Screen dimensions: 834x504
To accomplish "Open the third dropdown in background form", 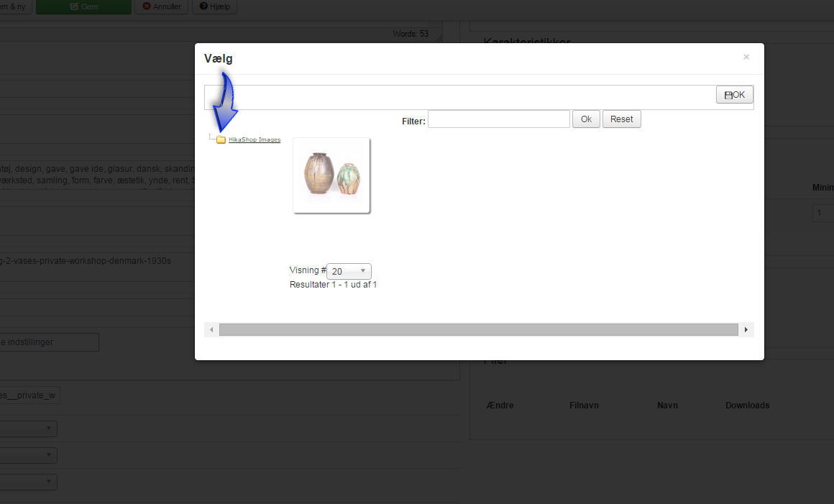I will [x=28, y=482].
